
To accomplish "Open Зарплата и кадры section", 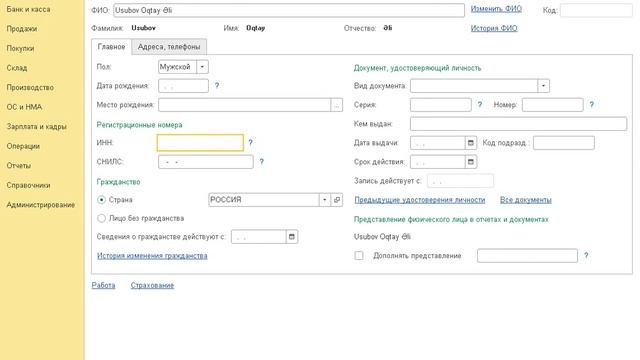I will tap(36, 127).
